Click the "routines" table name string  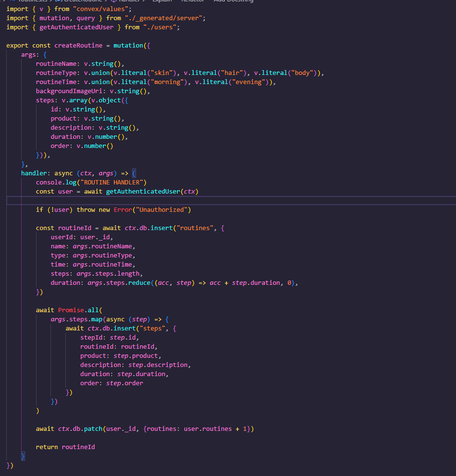[195, 228]
